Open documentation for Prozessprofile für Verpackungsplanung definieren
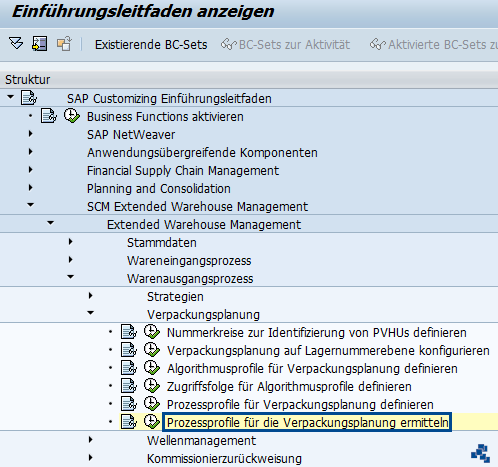The image size is (498, 467). tap(129, 404)
